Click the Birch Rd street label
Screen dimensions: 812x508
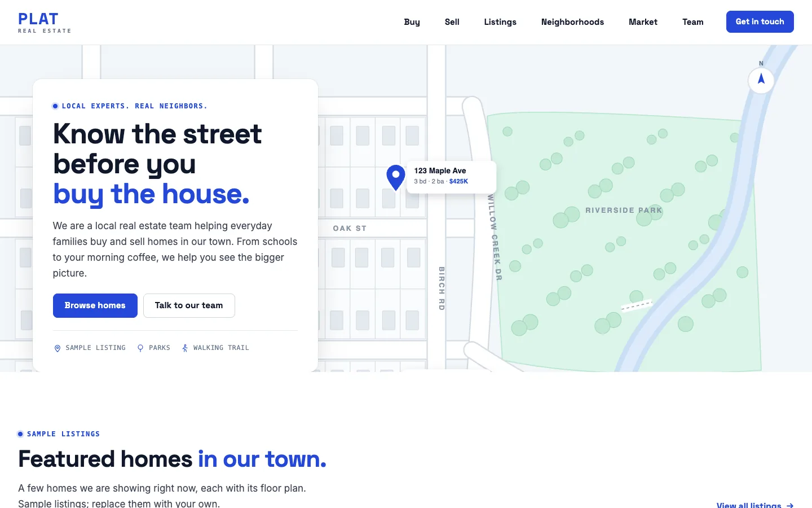(442, 288)
